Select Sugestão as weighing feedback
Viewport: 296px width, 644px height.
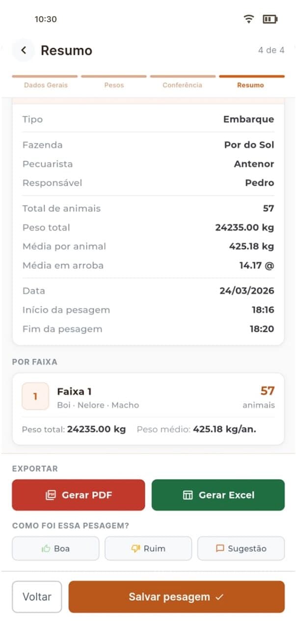(241, 548)
